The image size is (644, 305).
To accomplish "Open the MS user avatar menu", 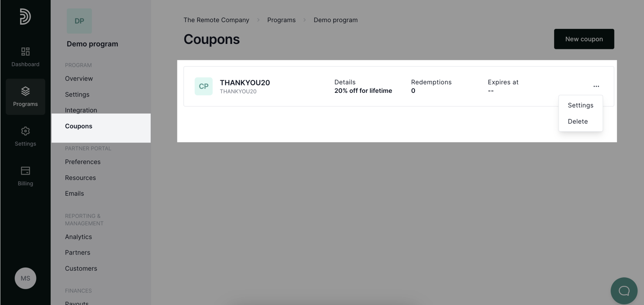I will click(x=25, y=278).
